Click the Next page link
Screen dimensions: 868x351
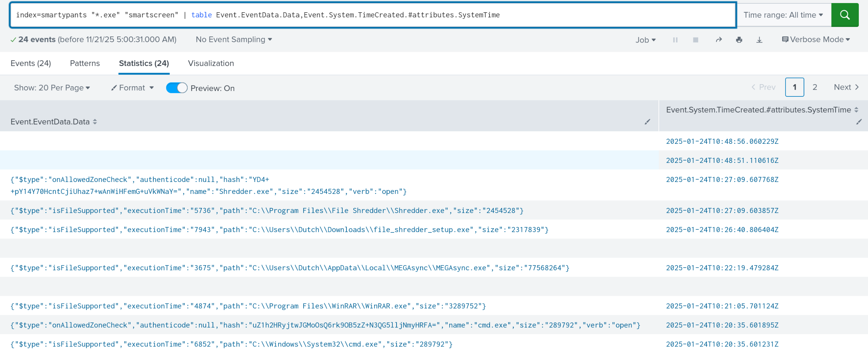[x=846, y=87]
